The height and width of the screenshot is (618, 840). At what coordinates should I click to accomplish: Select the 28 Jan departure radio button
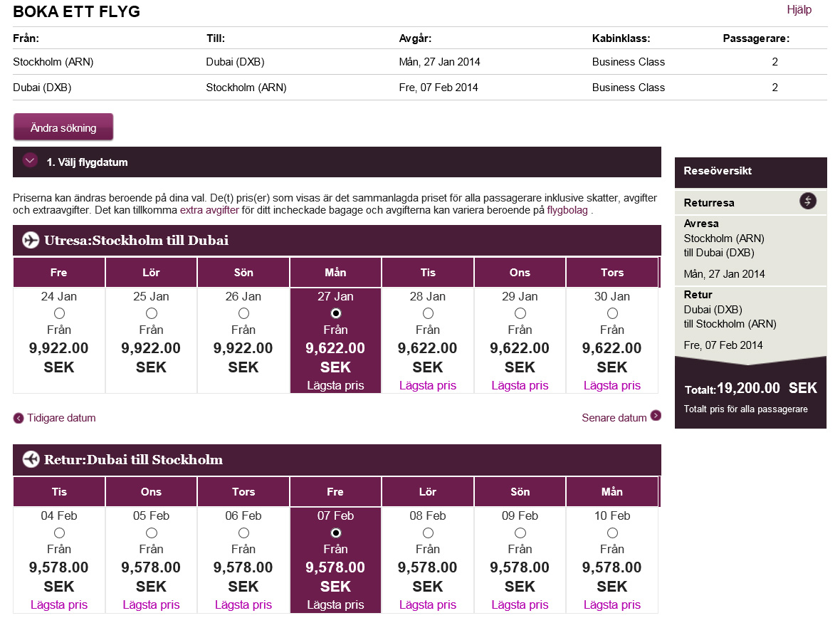428,313
